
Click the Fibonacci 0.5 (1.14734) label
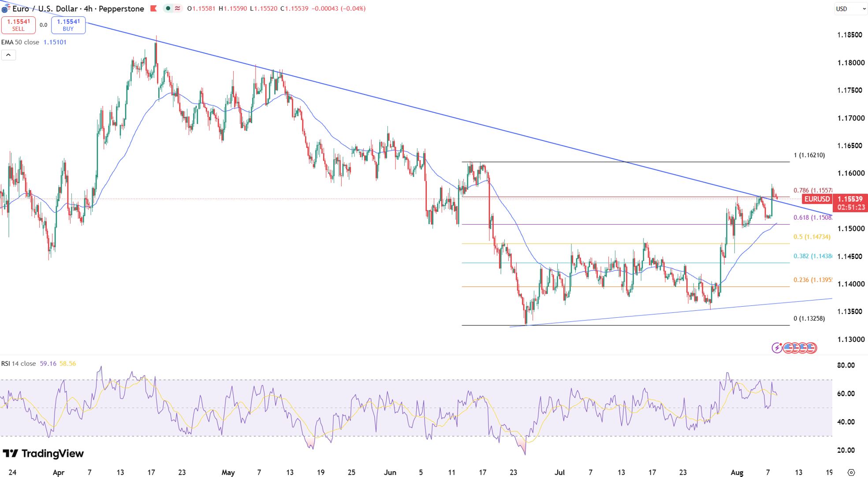click(x=812, y=237)
